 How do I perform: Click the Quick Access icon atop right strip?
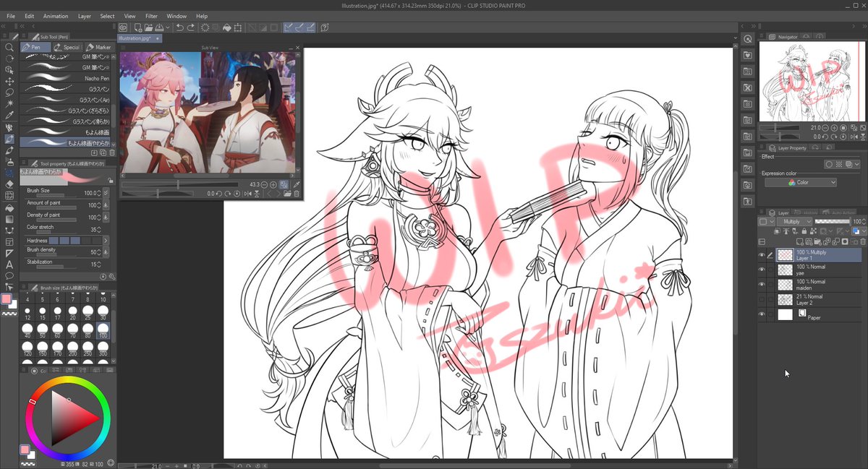tap(748, 38)
